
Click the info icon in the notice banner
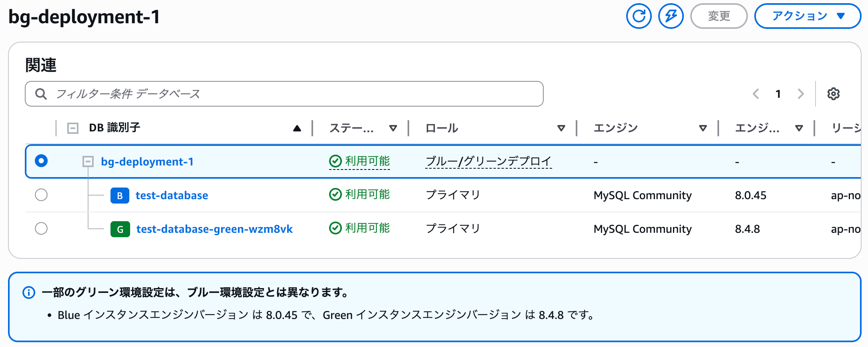[29, 293]
